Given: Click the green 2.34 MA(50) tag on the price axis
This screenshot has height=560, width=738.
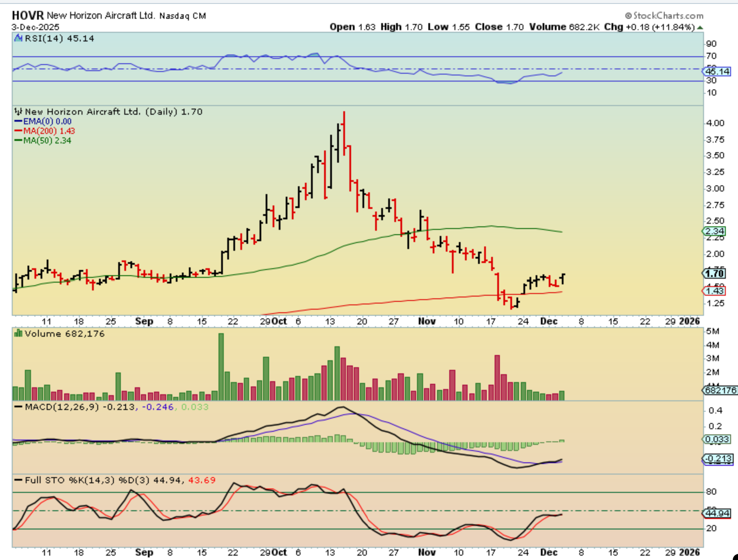Looking at the screenshot, I should (x=715, y=231).
